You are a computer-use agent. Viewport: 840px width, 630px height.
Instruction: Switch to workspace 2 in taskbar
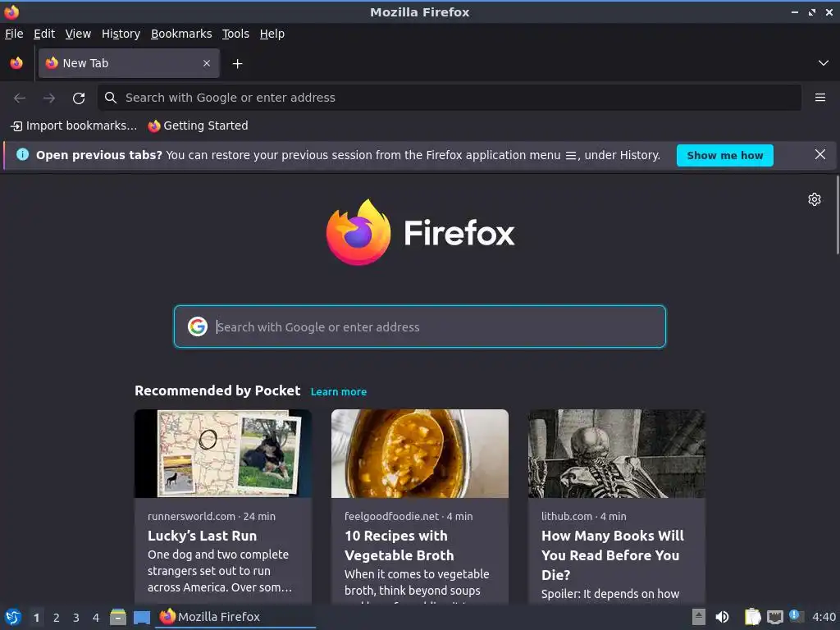(x=57, y=618)
